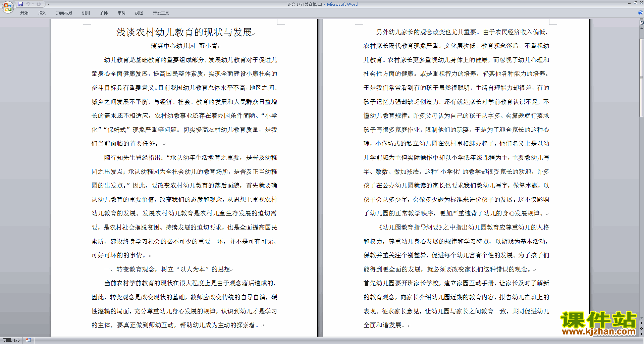644x344 pixels.
Task: Click paragraph starting 另外幼儿家长的观念改变
Action: (x=457, y=122)
